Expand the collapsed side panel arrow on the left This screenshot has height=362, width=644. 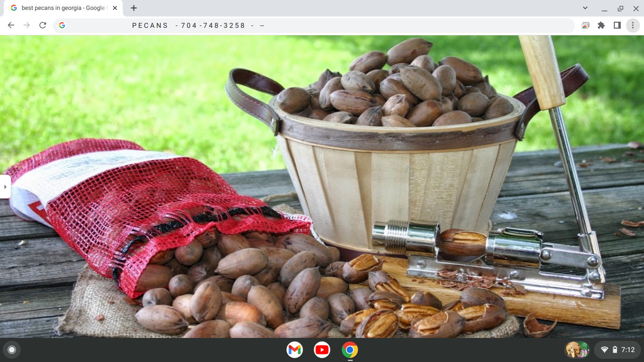coord(5,187)
